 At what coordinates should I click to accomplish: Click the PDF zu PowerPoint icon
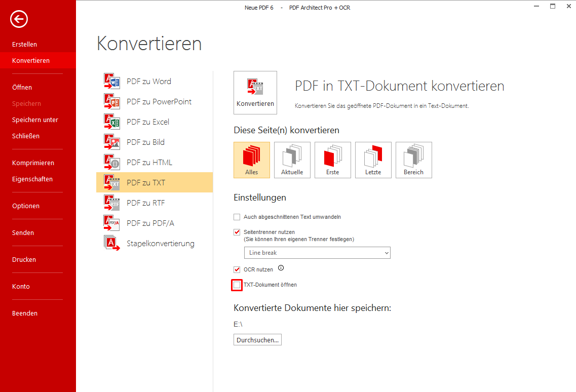(111, 101)
